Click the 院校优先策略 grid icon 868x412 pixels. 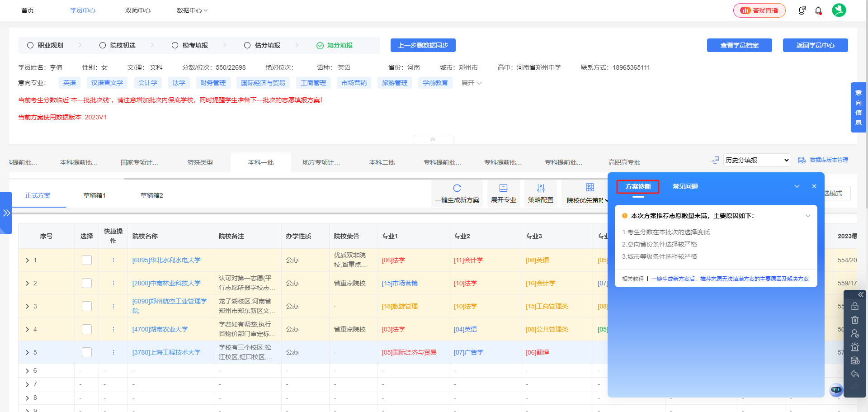point(590,187)
